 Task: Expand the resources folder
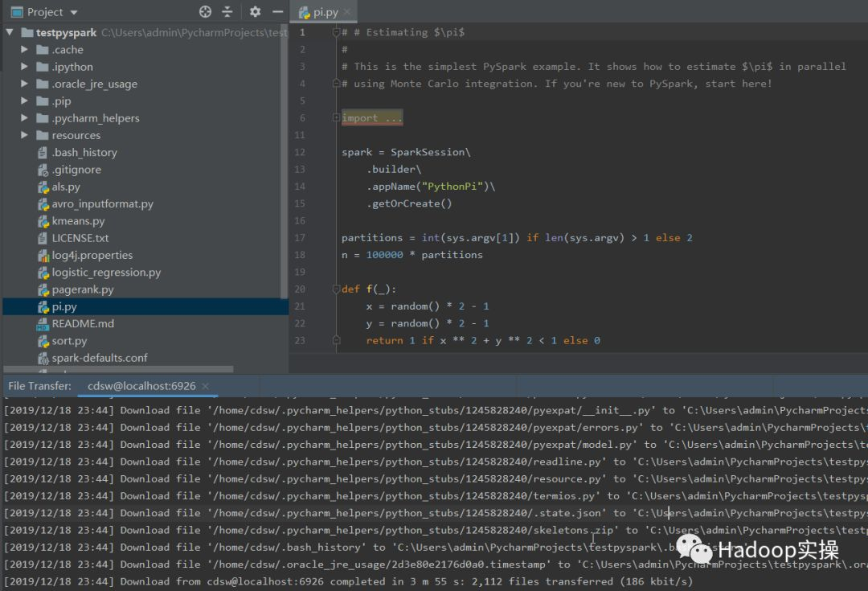(25, 135)
